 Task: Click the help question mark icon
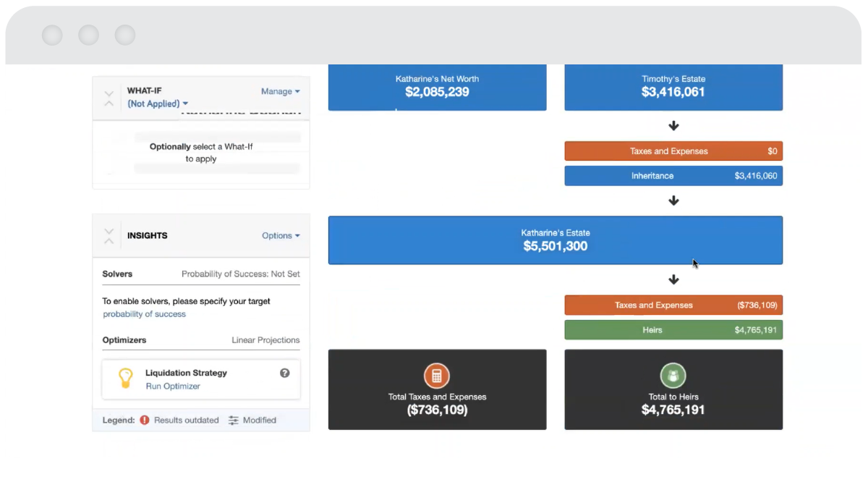pos(285,373)
